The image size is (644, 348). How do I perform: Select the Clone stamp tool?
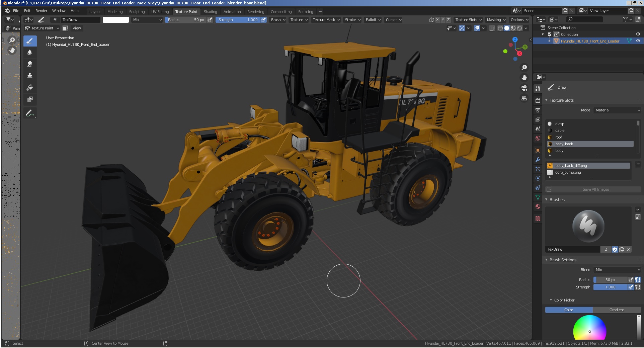(30, 76)
